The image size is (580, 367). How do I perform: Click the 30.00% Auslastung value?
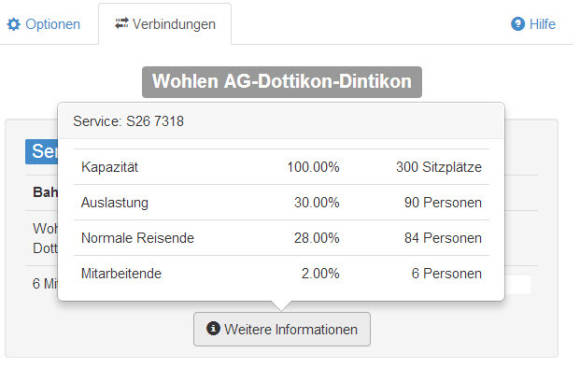pyautogui.click(x=317, y=203)
